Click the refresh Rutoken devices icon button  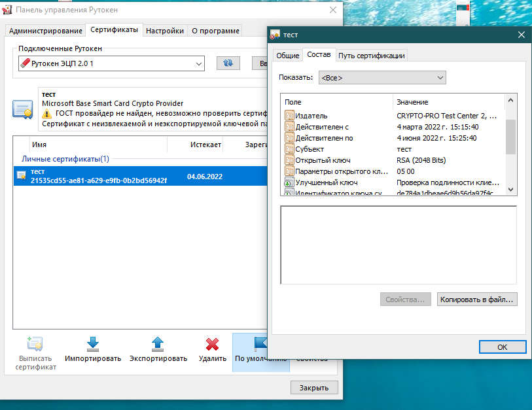coord(228,63)
